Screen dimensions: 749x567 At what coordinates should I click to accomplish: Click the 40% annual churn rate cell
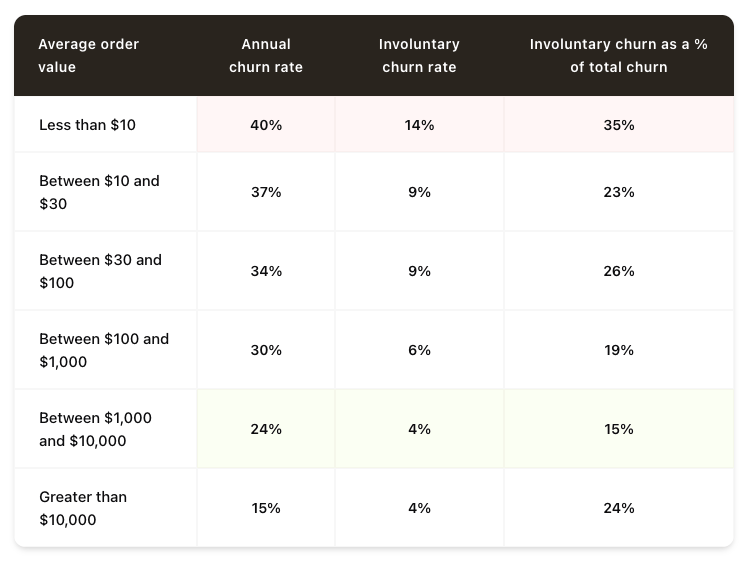click(x=266, y=125)
